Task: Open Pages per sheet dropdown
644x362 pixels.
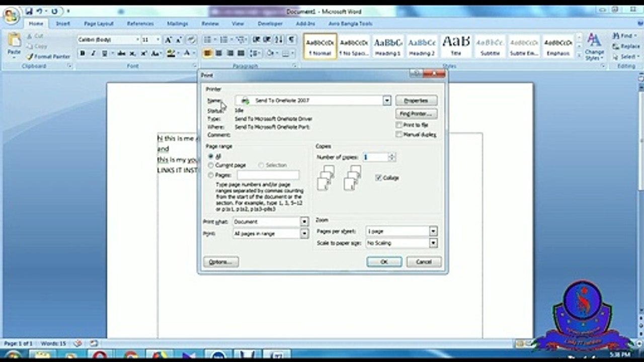Action: (433, 231)
